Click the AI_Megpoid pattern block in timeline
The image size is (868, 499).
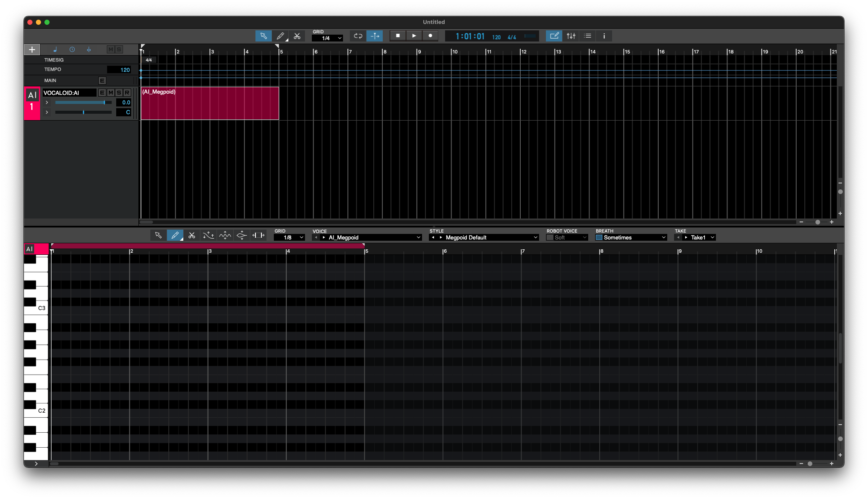pyautogui.click(x=210, y=103)
